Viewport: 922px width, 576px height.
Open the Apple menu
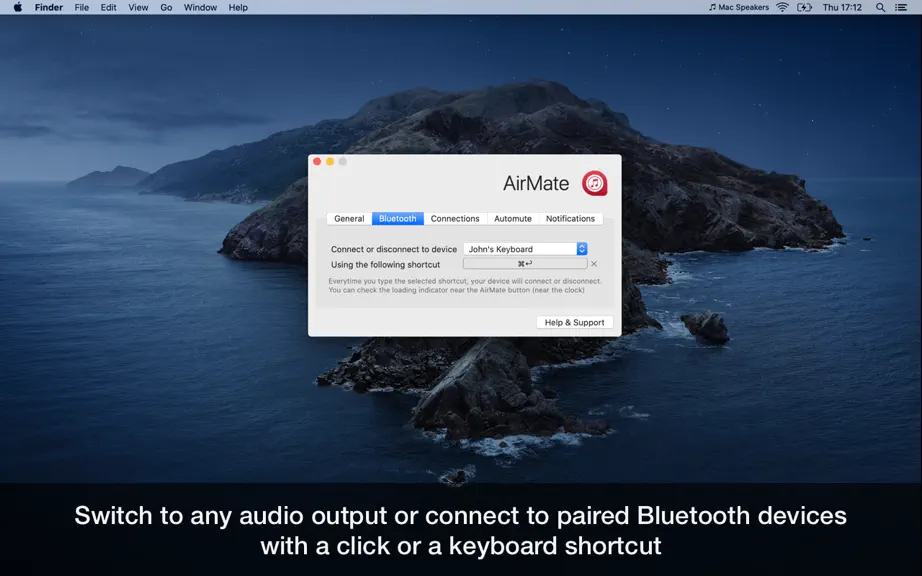pos(18,7)
